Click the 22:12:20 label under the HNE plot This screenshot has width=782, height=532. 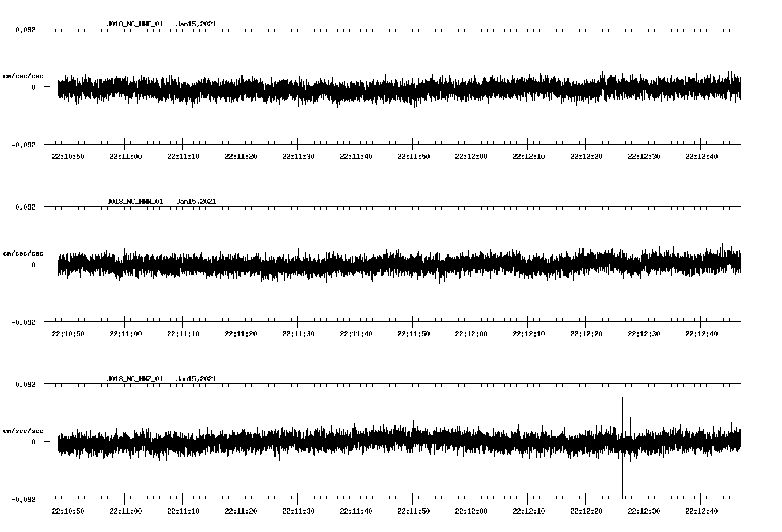586,155
